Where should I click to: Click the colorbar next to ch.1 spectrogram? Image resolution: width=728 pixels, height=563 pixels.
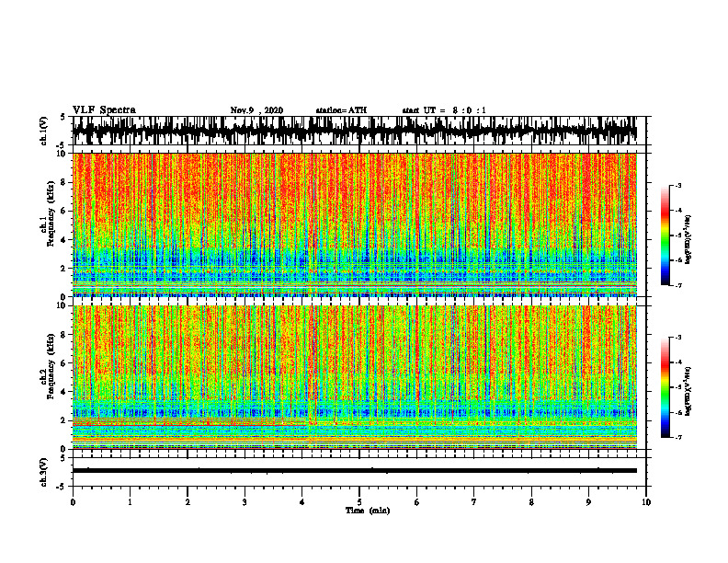coord(665,236)
